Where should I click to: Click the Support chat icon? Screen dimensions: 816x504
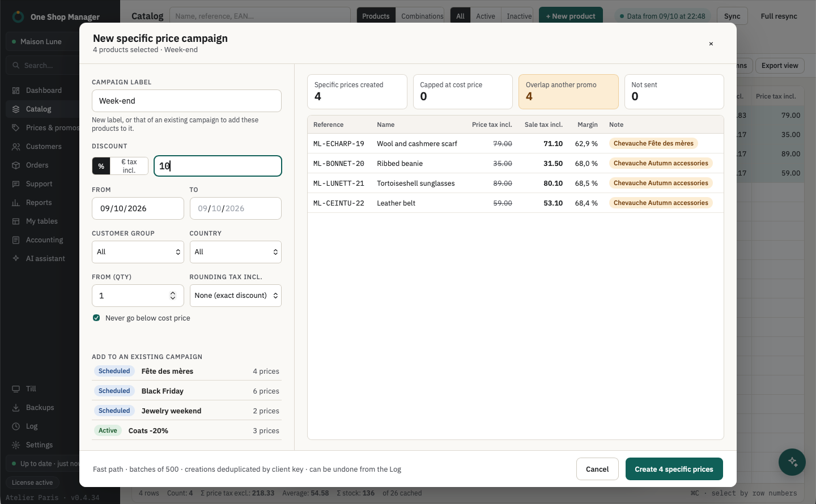16,184
